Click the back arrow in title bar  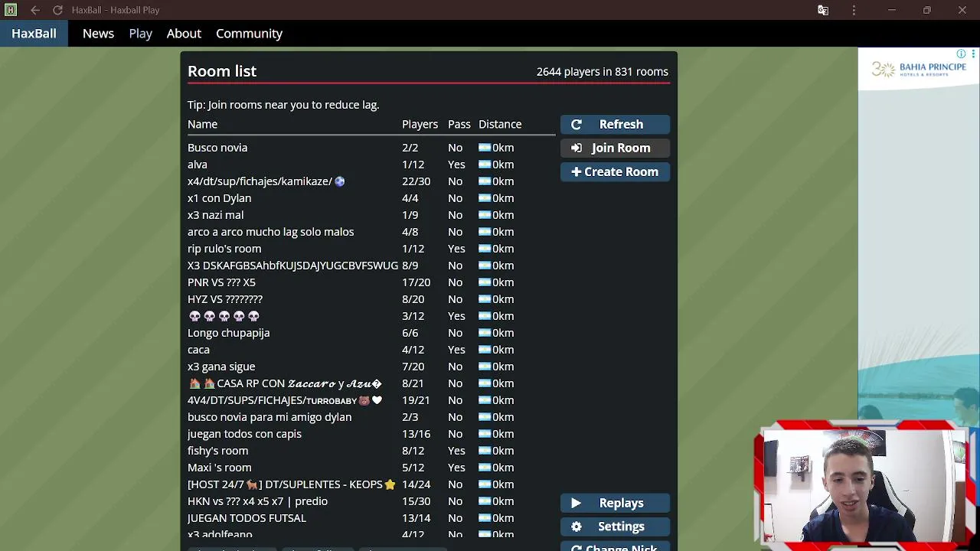click(35, 10)
